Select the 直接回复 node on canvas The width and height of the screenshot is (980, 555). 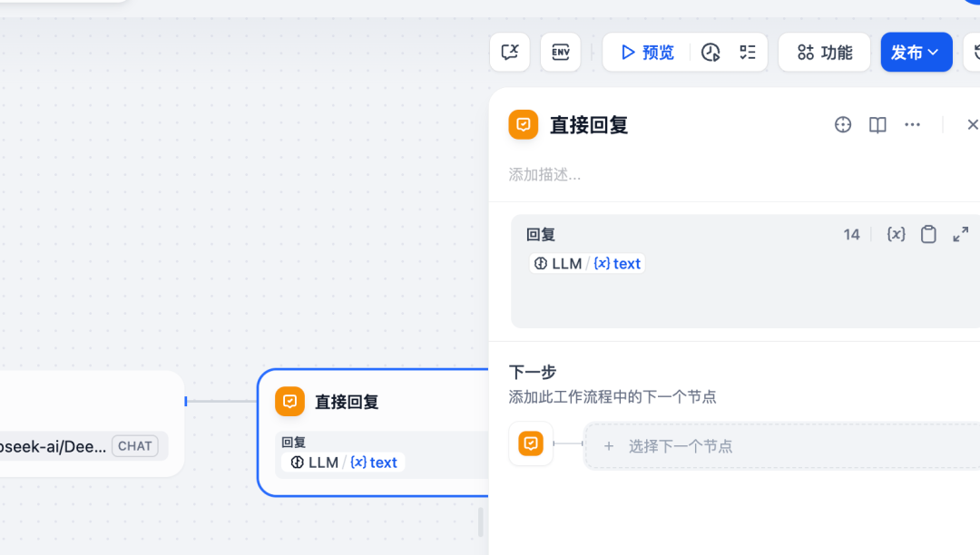tap(373, 432)
